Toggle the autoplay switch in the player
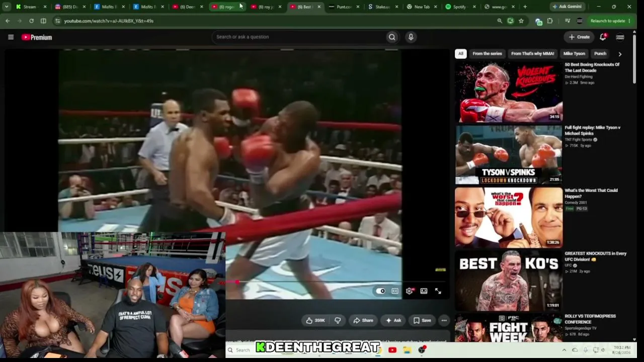This screenshot has width=644, height=362. tap(381, 291)
